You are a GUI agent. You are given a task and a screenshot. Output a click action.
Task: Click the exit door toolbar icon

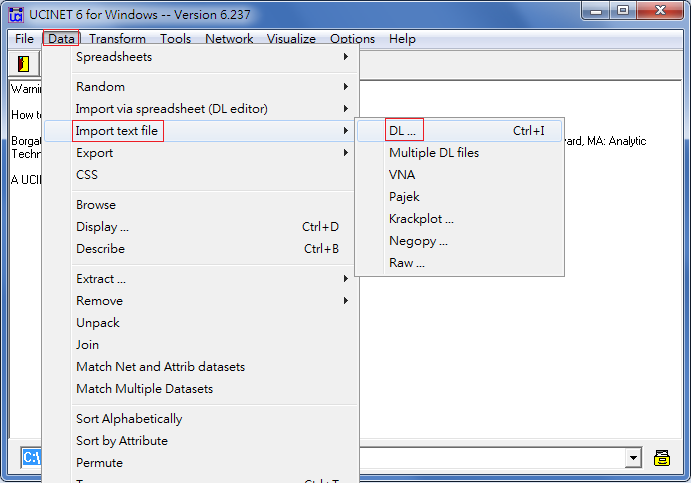[x=23, y=64]
